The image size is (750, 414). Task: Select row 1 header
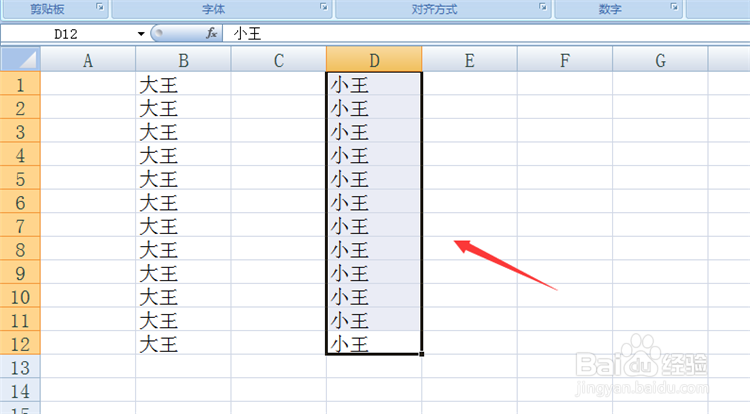tap(20, 84)
